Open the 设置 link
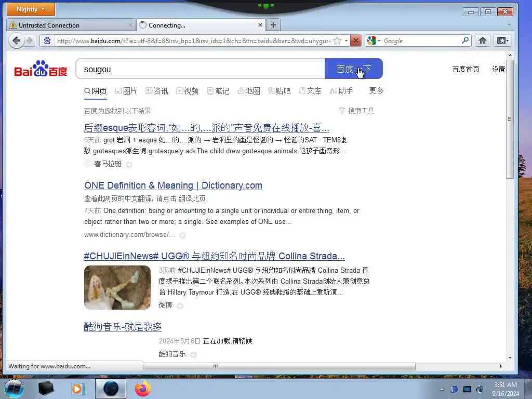Viewport: 532px width, 399px height. pos(498,69)
